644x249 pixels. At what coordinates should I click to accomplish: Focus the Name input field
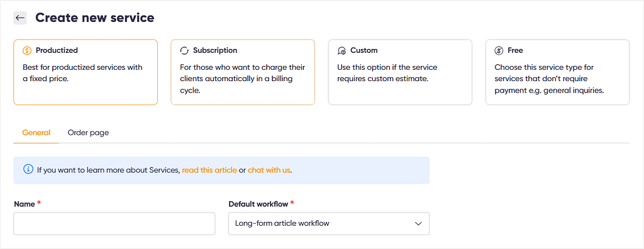(114, 223)
